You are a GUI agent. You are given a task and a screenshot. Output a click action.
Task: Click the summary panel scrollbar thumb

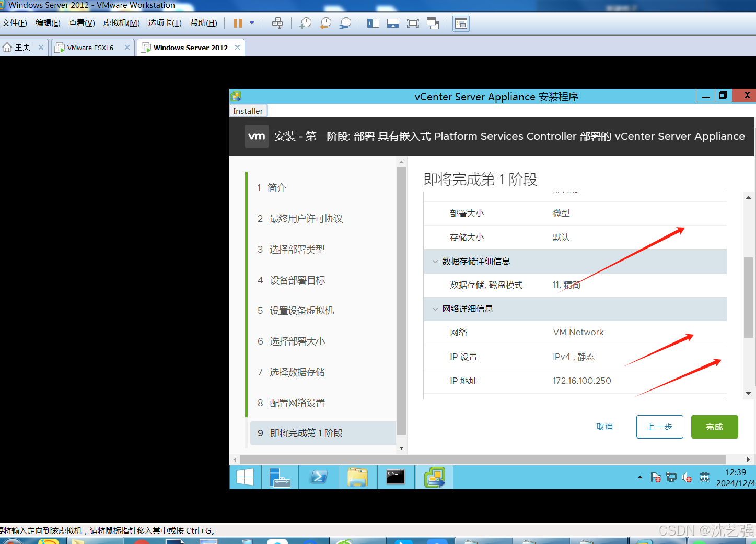pyautogui.click(x=748, y=298)
